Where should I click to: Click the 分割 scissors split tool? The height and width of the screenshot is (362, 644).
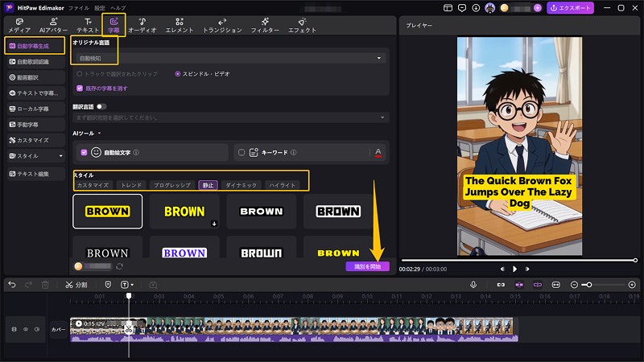click(76, 285)
